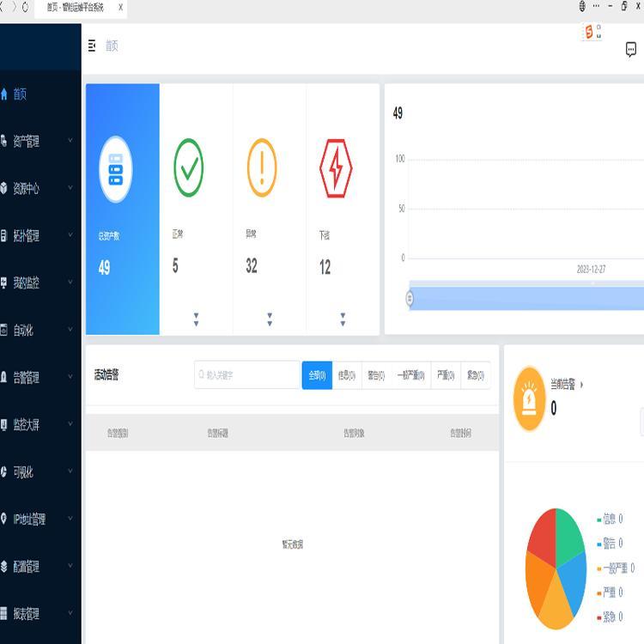
Task: Click the green checkmark 正常 status icon
Action: point(189,167)
